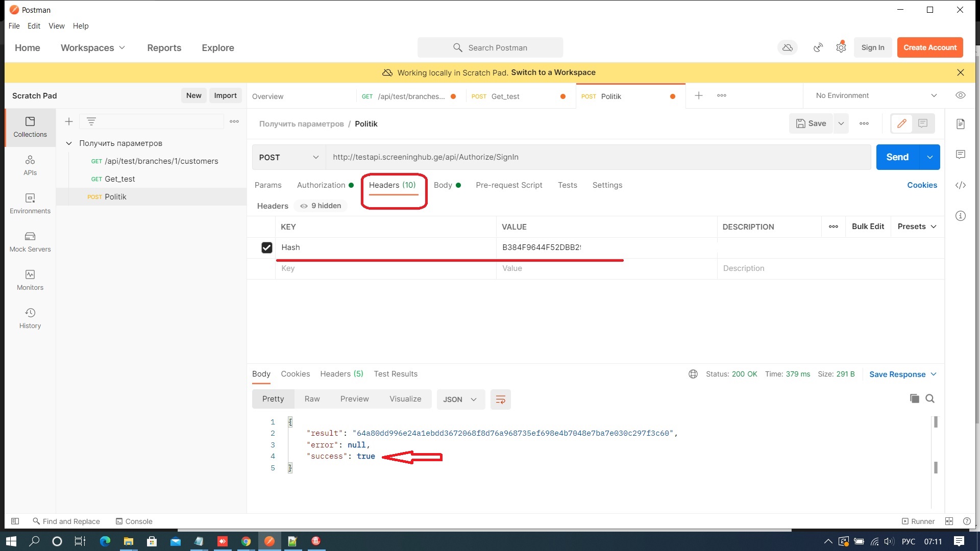Screen dimensions: 980x551
Task: Open Chrome from the Windows taskbar
Action: click(x=246, y=541)
